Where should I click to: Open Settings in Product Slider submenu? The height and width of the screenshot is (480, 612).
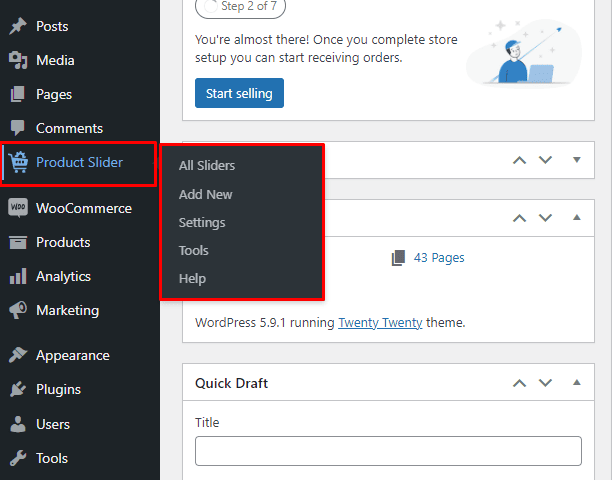202,223
